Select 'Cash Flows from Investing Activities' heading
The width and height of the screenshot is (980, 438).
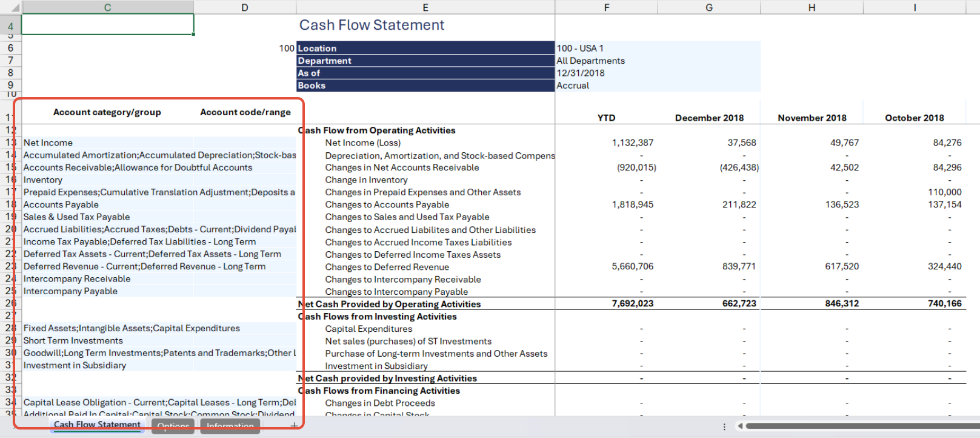point(377,317)
